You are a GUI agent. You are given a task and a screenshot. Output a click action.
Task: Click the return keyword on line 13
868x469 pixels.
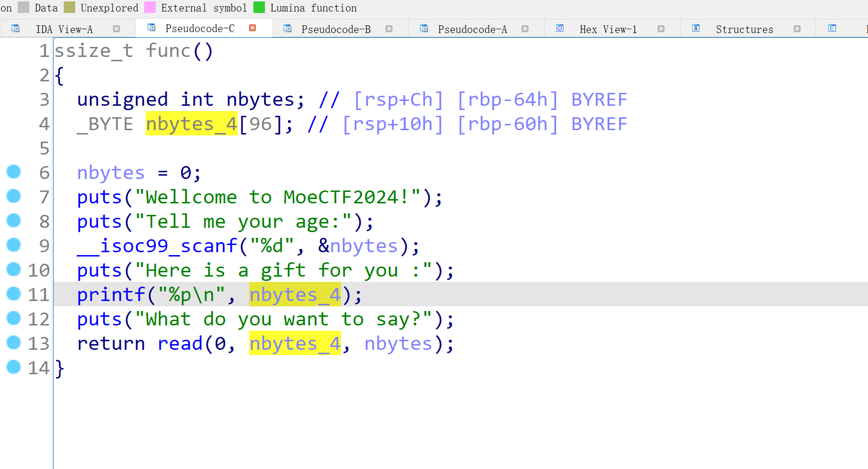111,344
